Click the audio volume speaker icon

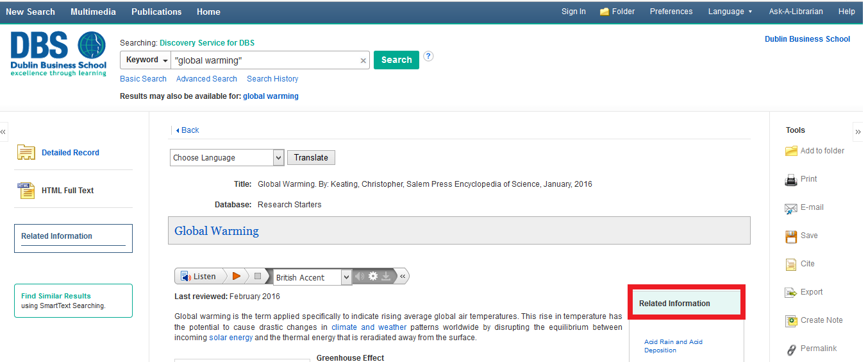point(360,276)
